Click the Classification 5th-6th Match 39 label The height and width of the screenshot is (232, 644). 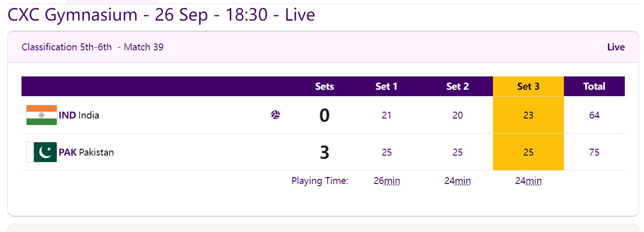92,47
